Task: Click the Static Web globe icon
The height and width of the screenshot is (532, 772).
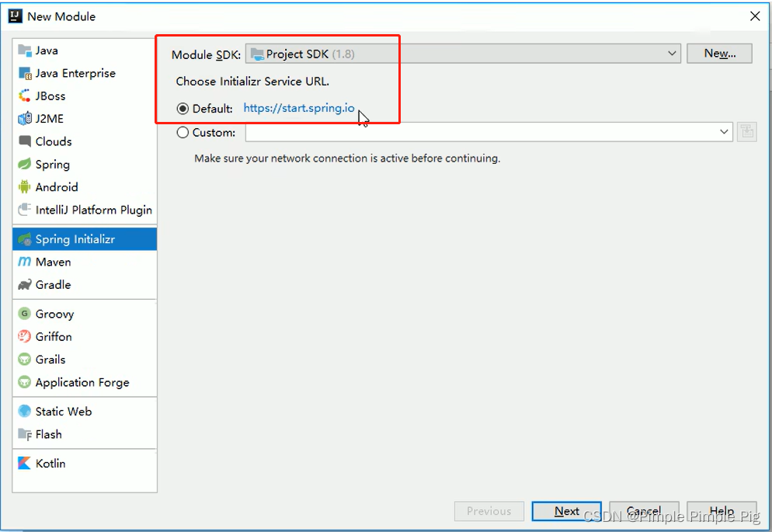Action: [x=24, y=411]
